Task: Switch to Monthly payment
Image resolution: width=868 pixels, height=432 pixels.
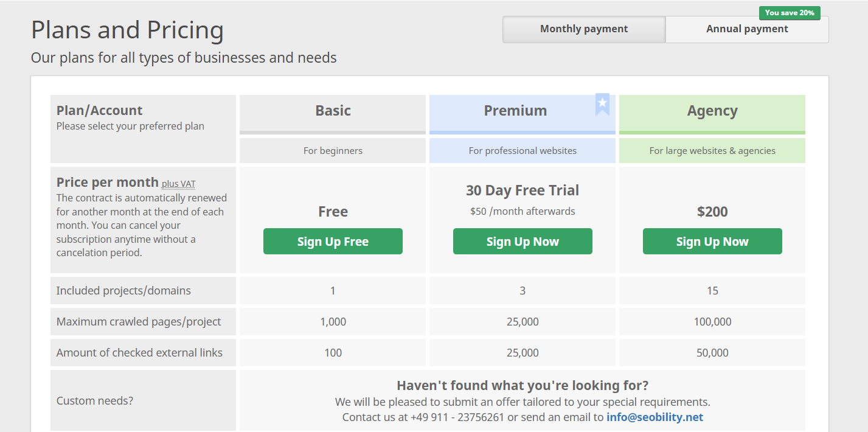Action: pyautogui.click(x=583, y=29)
